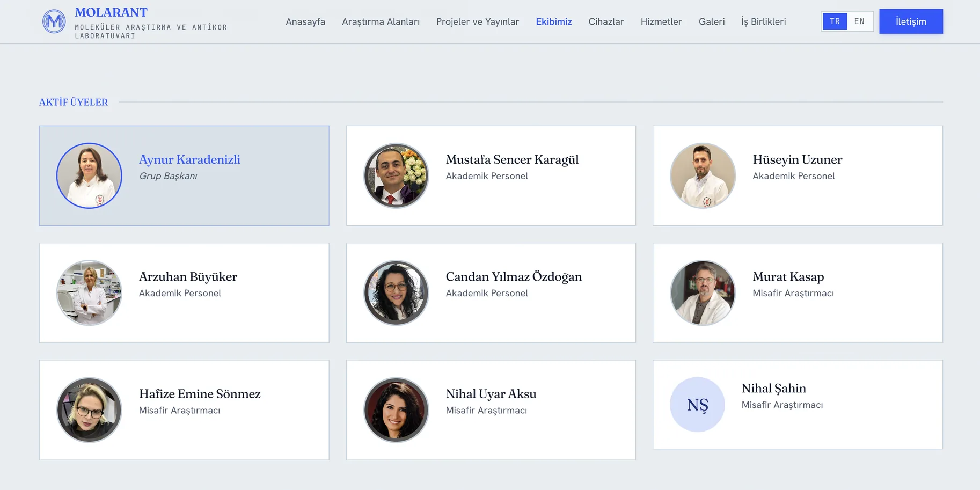Open Araştırma Alanları menu
The width and height of the screenshot is (980, 490).
(x=381, y=21)
